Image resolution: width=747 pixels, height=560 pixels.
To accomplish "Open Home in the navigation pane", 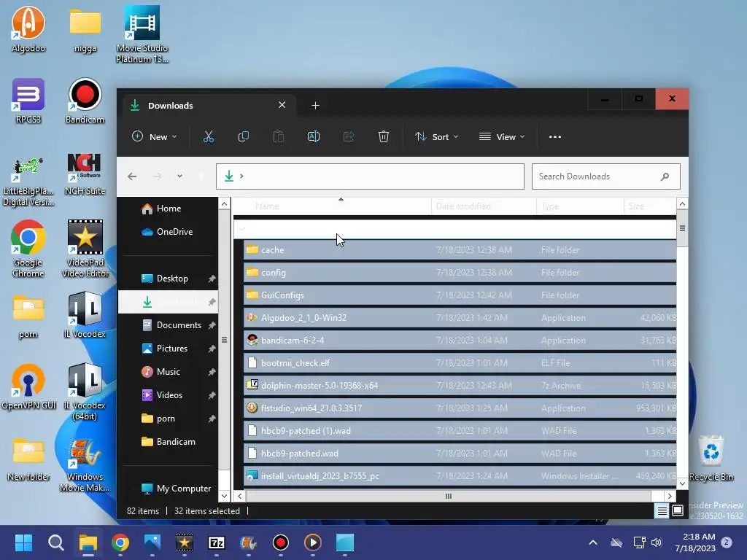I will 169,209.
